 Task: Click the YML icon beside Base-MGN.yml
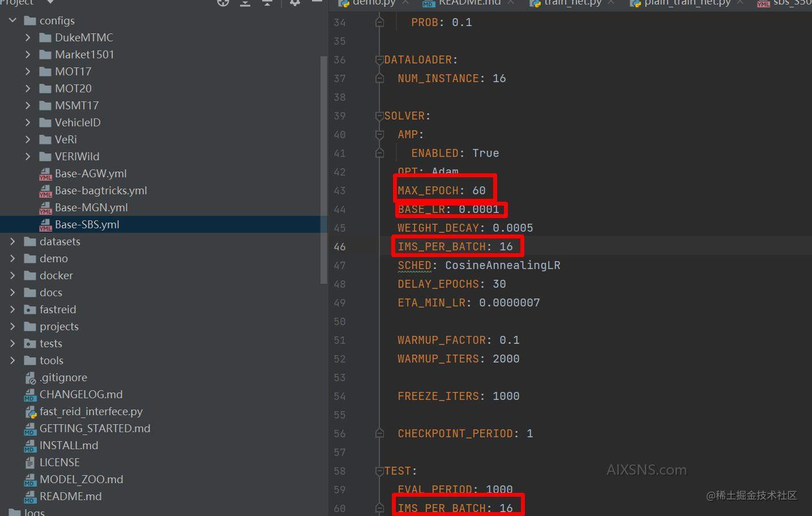click(x=45, y=208)
